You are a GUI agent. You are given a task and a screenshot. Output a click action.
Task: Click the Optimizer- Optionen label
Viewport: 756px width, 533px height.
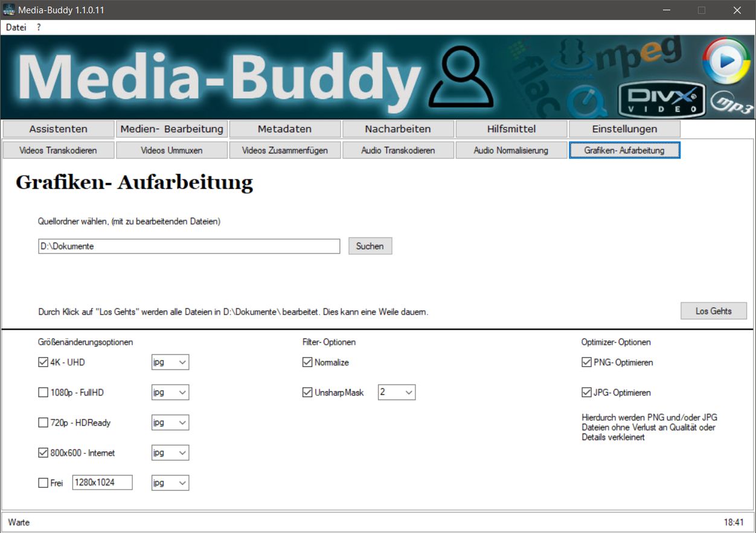pos(617,342)
